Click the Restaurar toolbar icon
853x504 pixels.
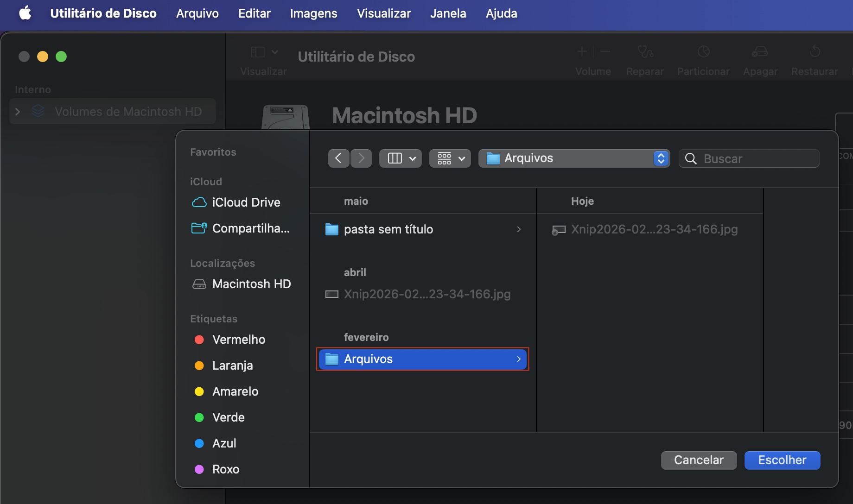815,51
